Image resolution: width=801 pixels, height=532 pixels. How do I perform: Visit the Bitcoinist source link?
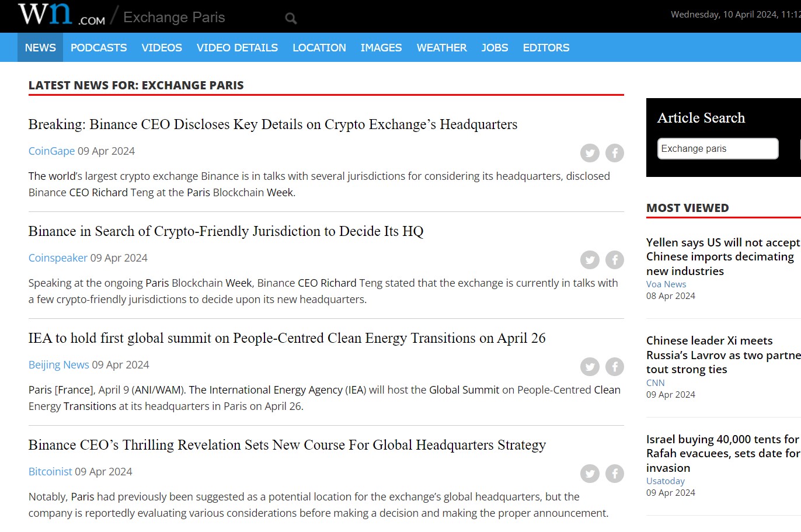point(50,471)
